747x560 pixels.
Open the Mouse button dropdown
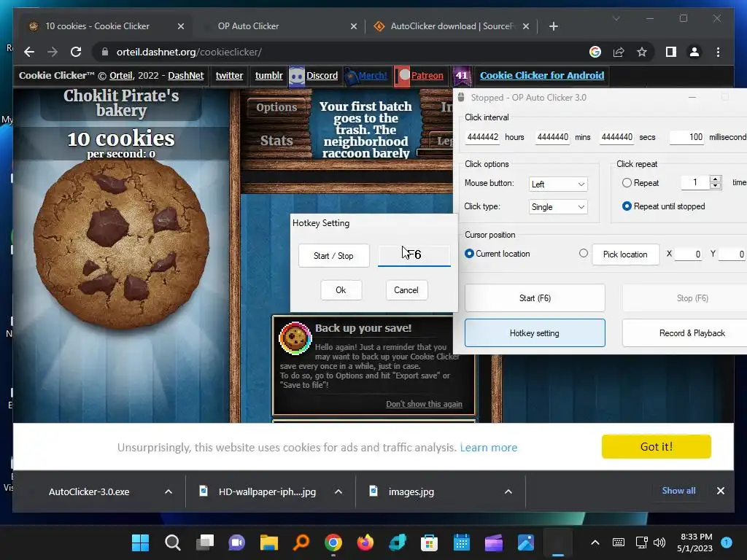[x=558, y=184]
